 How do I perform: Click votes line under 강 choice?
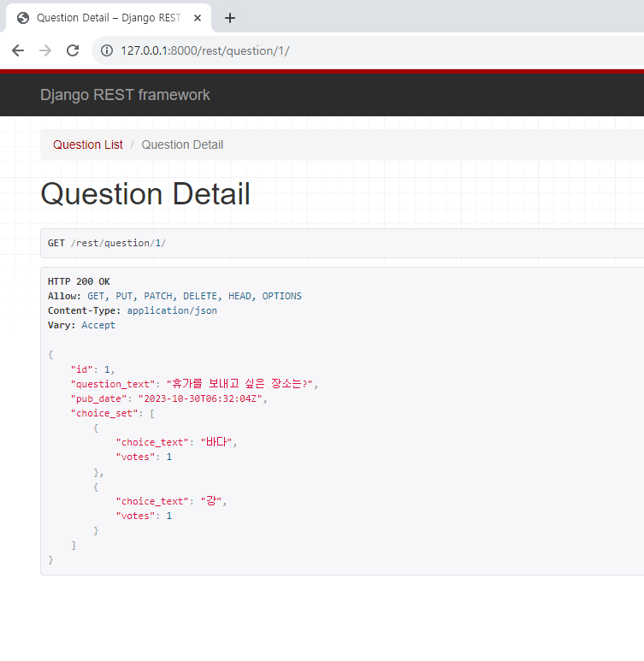pyautogui.click(x=144, y=516)
